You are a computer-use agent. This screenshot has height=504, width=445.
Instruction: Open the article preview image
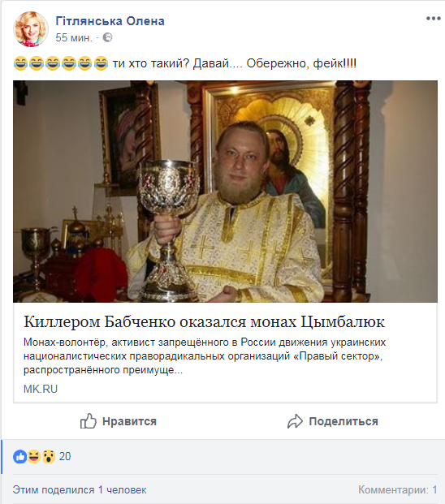[x=225, y=192]
